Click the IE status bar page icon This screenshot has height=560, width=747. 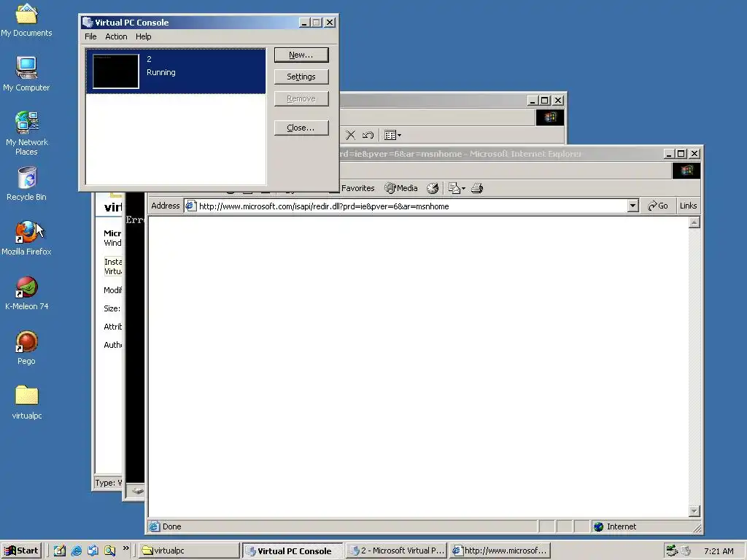pos(154,526)
